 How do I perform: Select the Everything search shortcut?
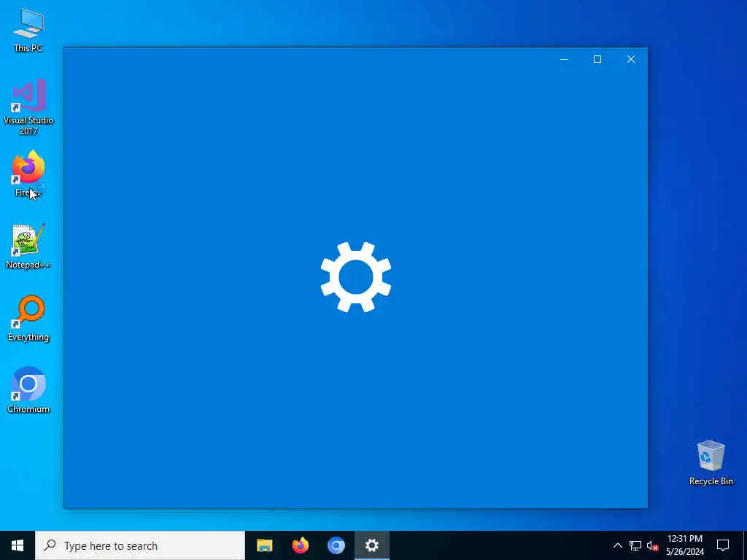(28, 319)
